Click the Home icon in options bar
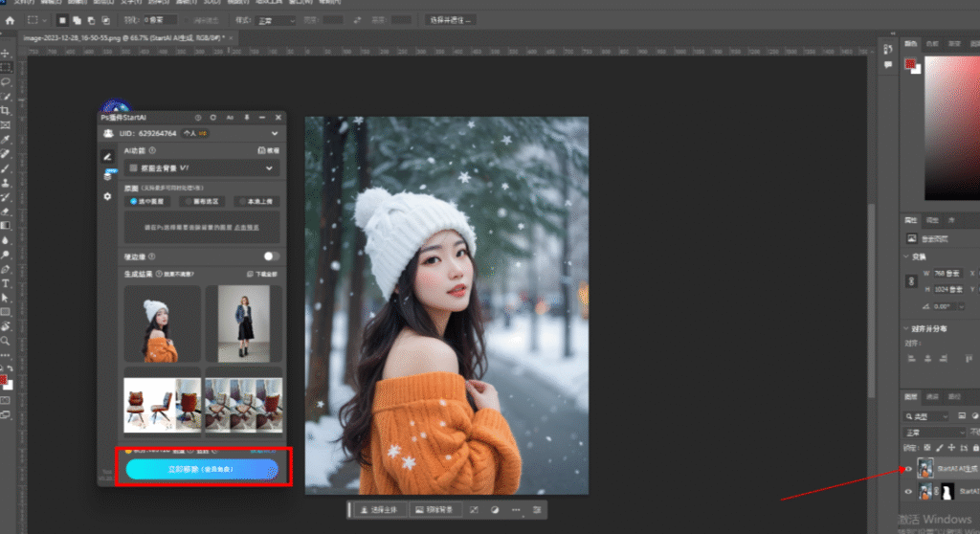980x534 pixels. 8,19
